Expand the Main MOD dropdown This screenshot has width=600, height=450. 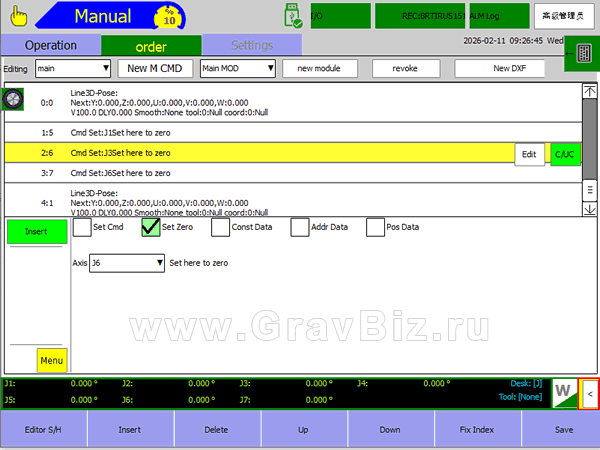pyautogui.click(x=237, y=68)
